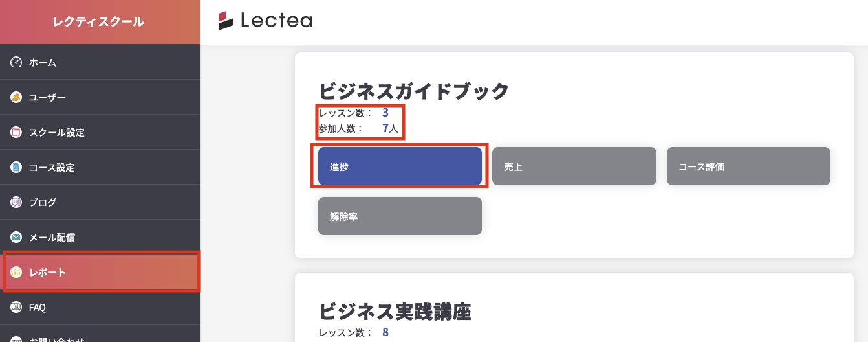This screenshot has width=868, height=342.
Task: Click the Home gauge icon in sidebar
Action: tap(16, 62)
